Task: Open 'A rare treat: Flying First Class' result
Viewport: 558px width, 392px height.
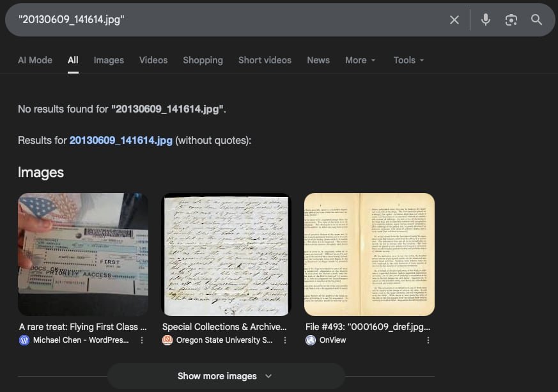Action: [83, 327]
